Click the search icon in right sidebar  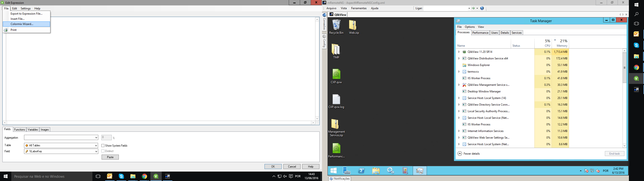pos(636,14)
